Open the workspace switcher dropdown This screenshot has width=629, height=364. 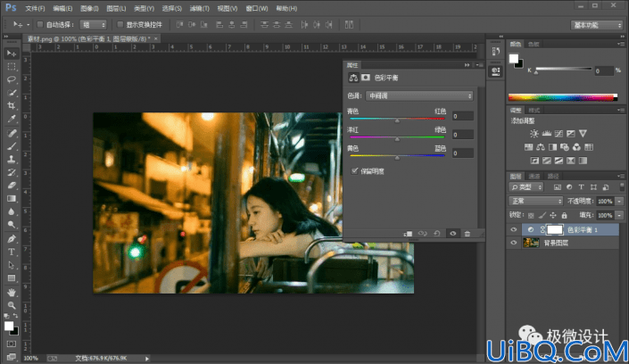(597, 25)
